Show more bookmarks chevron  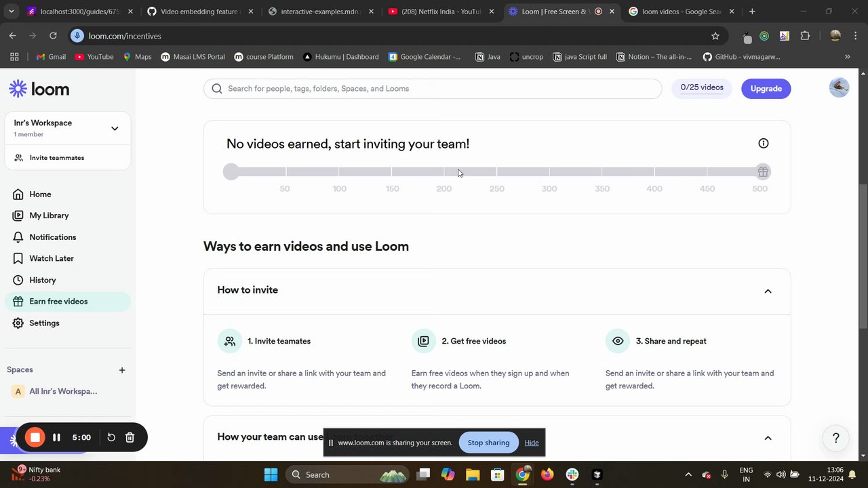847,57
